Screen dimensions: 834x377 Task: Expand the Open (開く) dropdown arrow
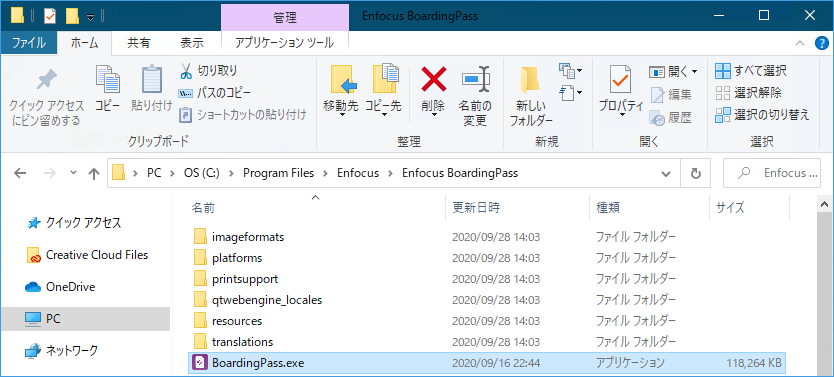695,72
